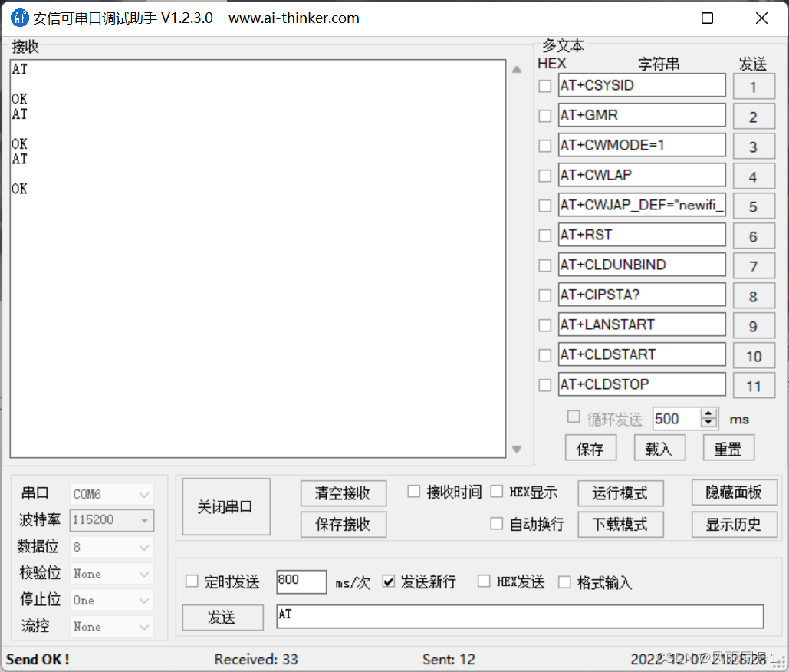789x672 pixels.
Task: Enable 定时发送 timed sending
Action: pyautogui.click(x=192, y=581)
